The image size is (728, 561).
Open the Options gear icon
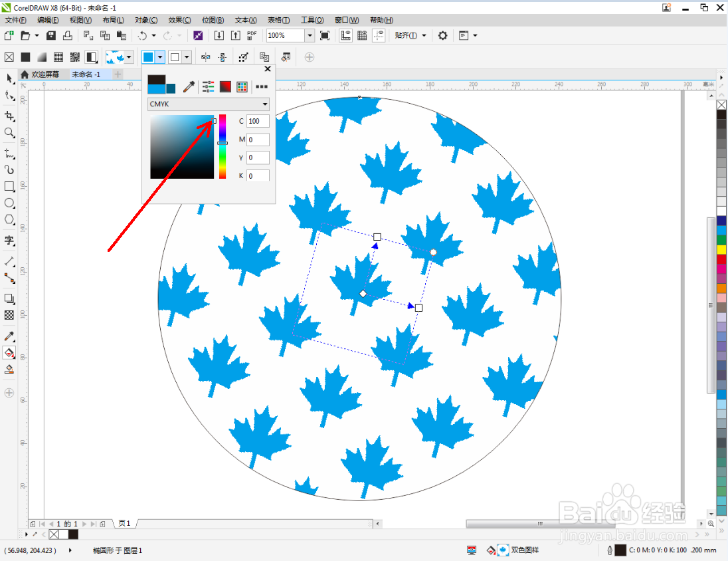click(x=443, y=35)
